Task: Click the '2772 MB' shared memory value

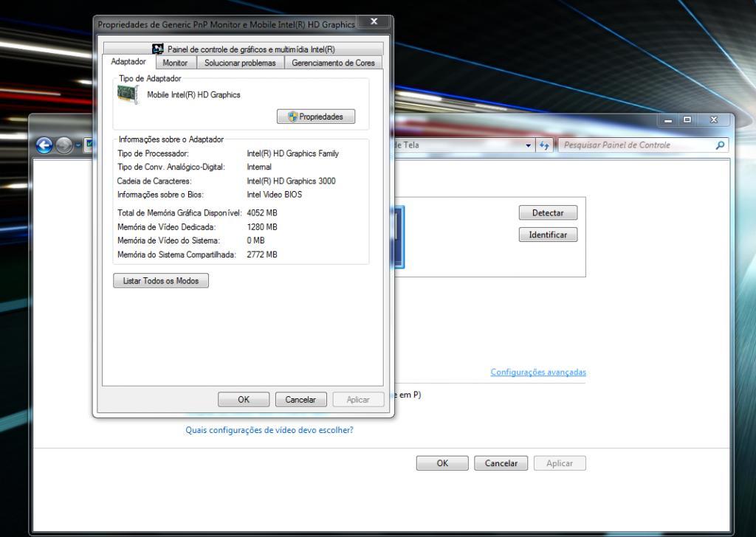Action: tap(262, 254)
